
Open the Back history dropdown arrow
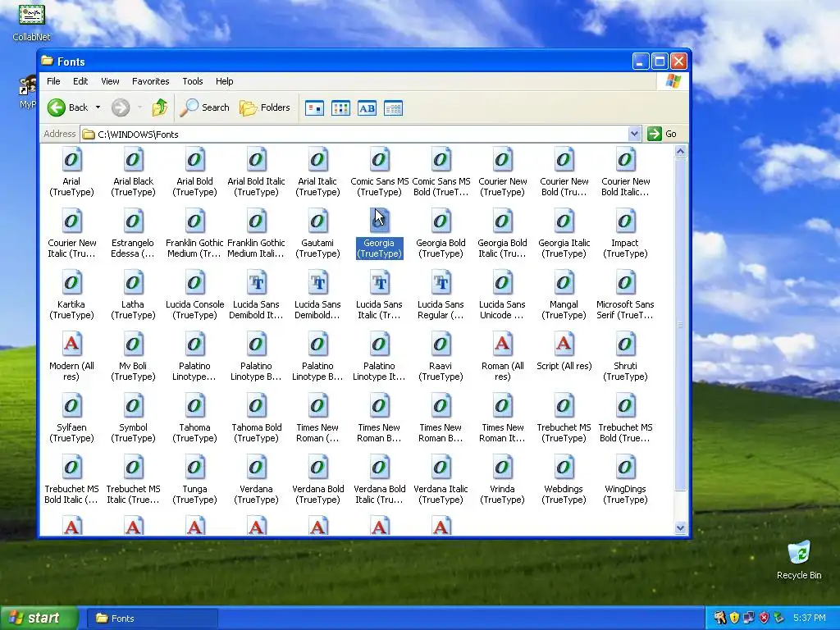click(98, 107)
